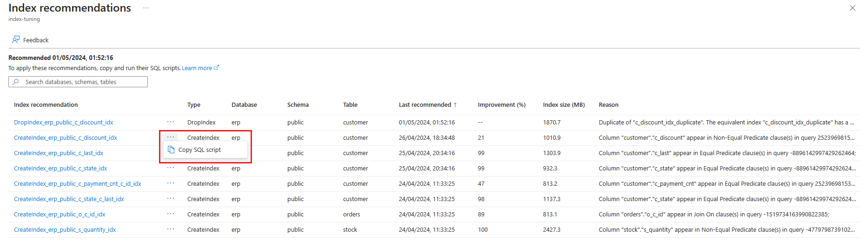Open CreateIndex_erp_public_c_payment_cnt_c_id_idx recommendation
The height and width of the screenshot is (241, 868).
tap(78, 184)
